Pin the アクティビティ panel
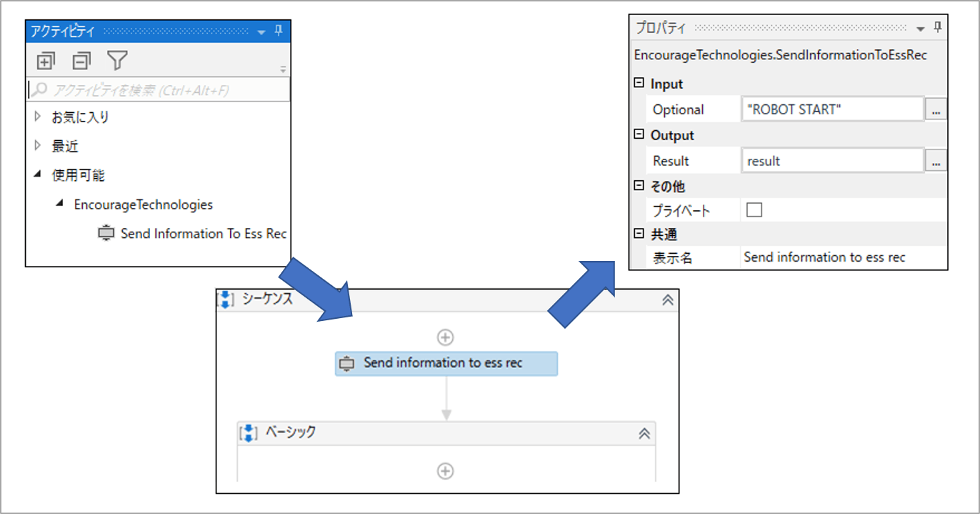The width and height of the screenshot is (980, 514). 279,31
